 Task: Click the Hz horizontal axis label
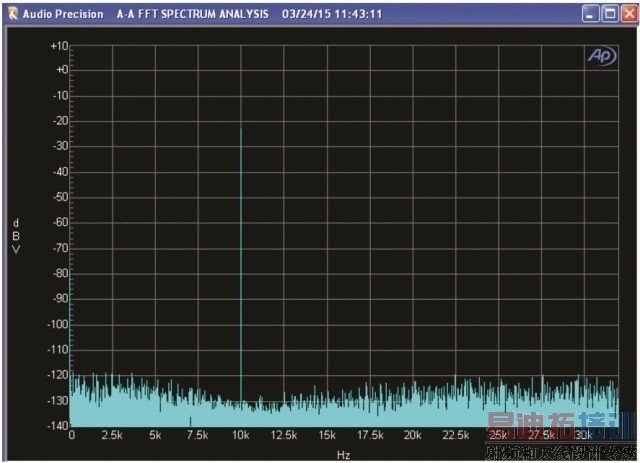(x=343, y=455)
